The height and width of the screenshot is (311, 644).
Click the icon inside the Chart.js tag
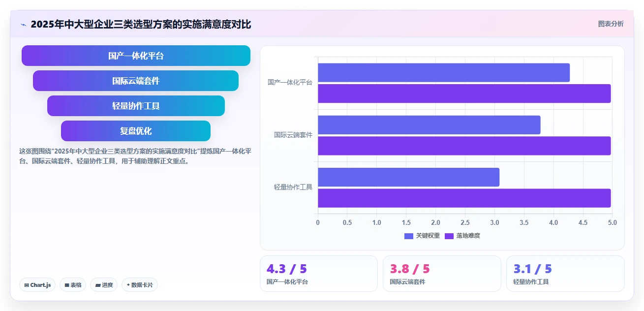click(x=27, y=285)
